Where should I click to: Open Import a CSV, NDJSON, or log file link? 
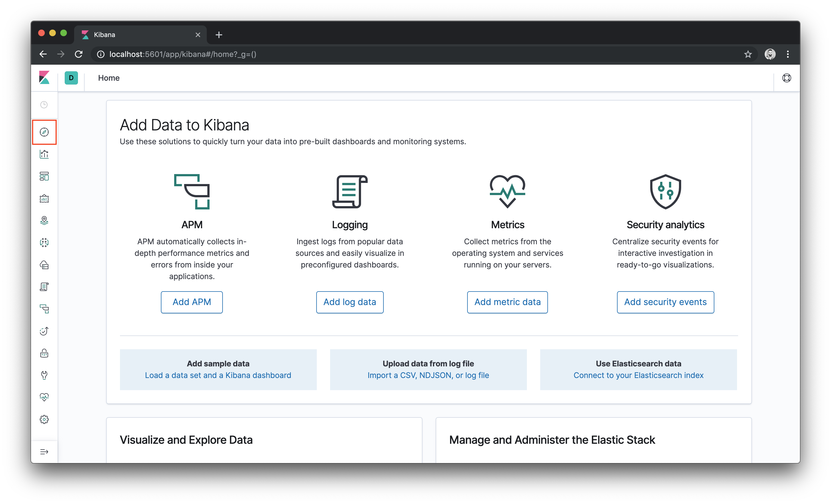pyautogui.click(x=428, y=375)
